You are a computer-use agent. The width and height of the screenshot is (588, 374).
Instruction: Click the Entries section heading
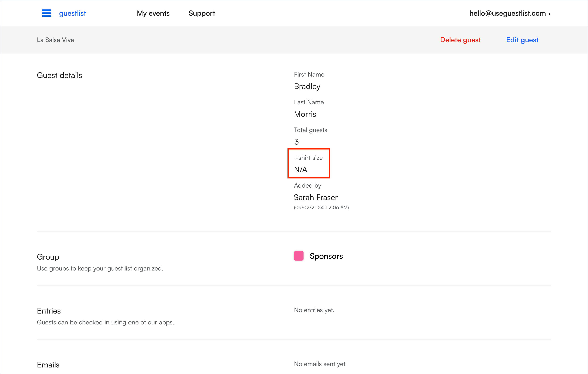click(49, 311)
